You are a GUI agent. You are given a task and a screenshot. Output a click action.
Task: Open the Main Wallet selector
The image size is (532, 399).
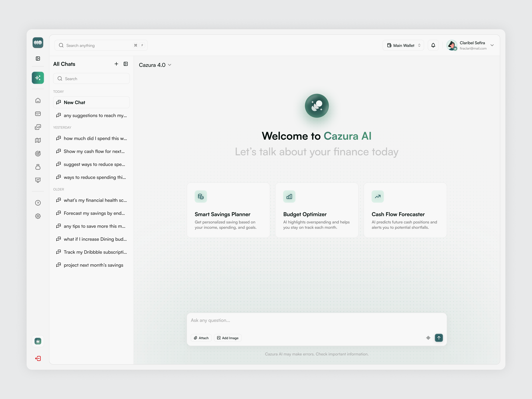pos(403,45)
